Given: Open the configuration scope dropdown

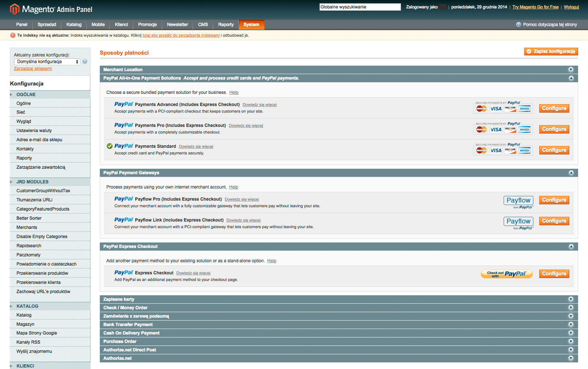Looking at the screenshot, I should [x=47, y=62].
